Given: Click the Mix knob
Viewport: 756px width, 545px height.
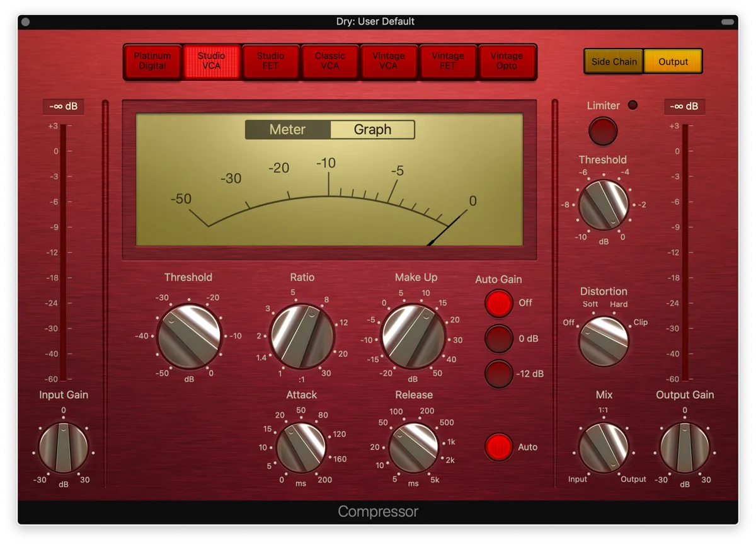Looking at the screenshot, I should click(x=603, y=447).
